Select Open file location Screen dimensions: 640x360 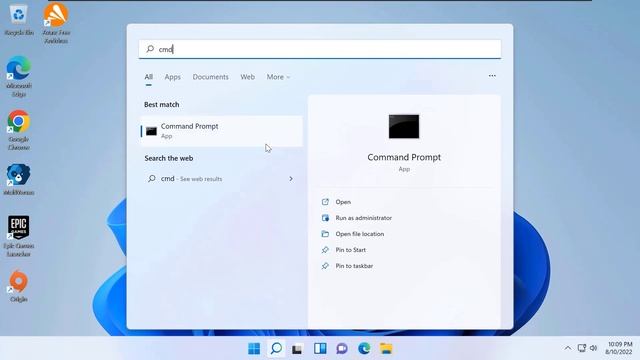tap(353, 234)
